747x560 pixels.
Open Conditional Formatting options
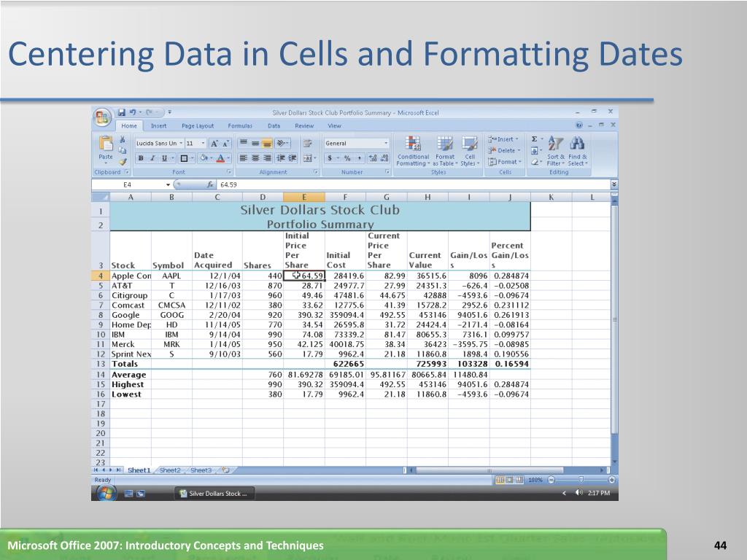pos(413,151)
